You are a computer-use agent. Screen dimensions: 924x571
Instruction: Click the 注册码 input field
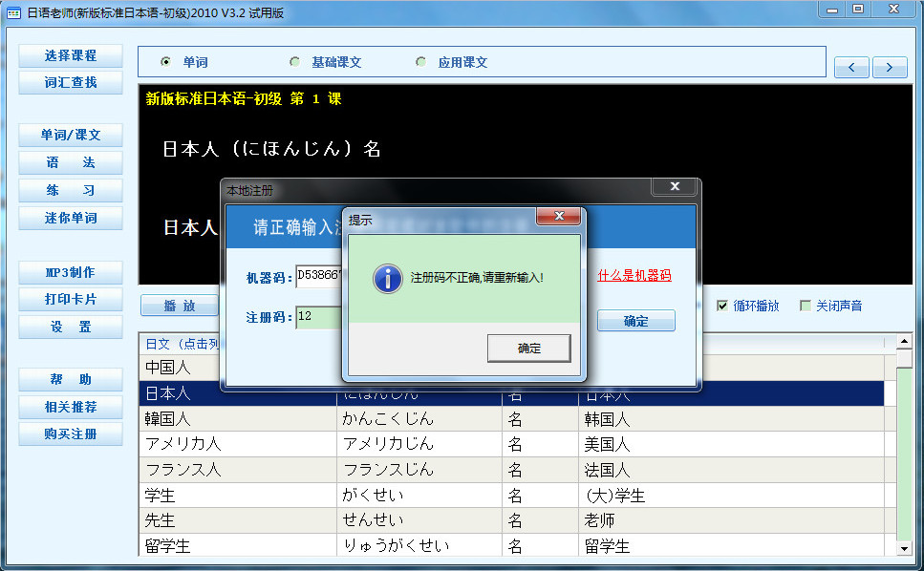[x=319, y=317]
